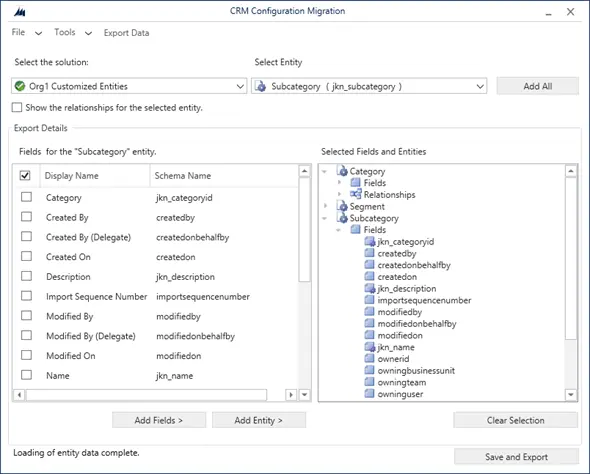590x474 pixels.
Task: Check the Created By field checkbox
Action: (x=26, y=217)
